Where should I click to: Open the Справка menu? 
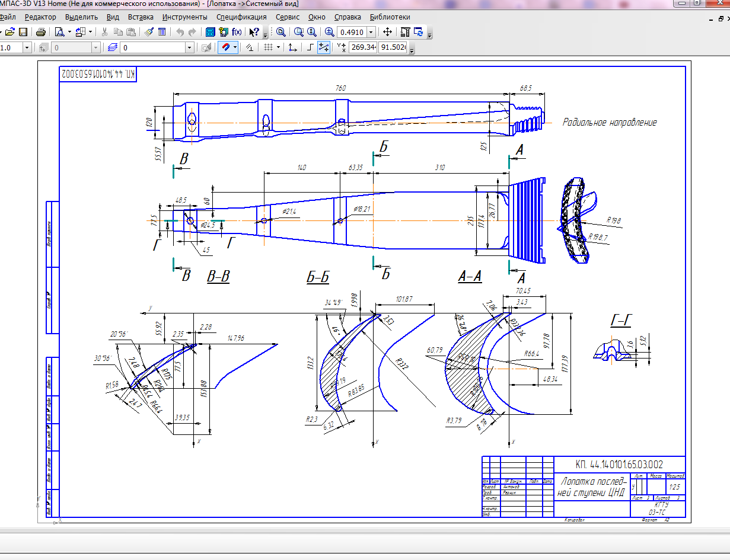347,17
